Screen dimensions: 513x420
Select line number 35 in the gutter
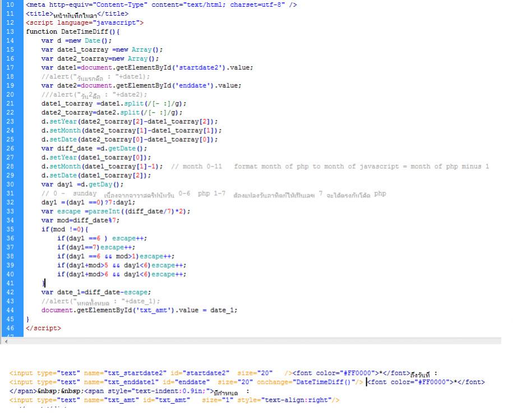pyautogui.click(x=10, y=229)
